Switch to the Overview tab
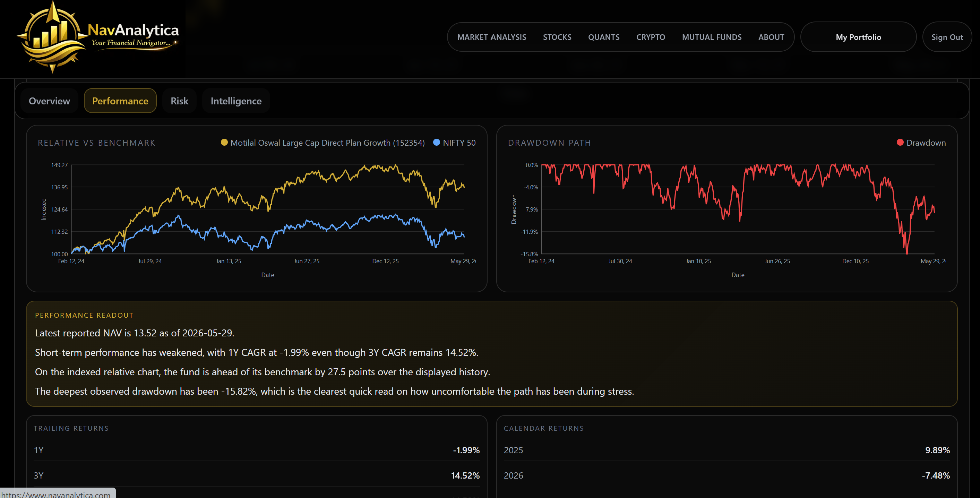 click(50, 101)
